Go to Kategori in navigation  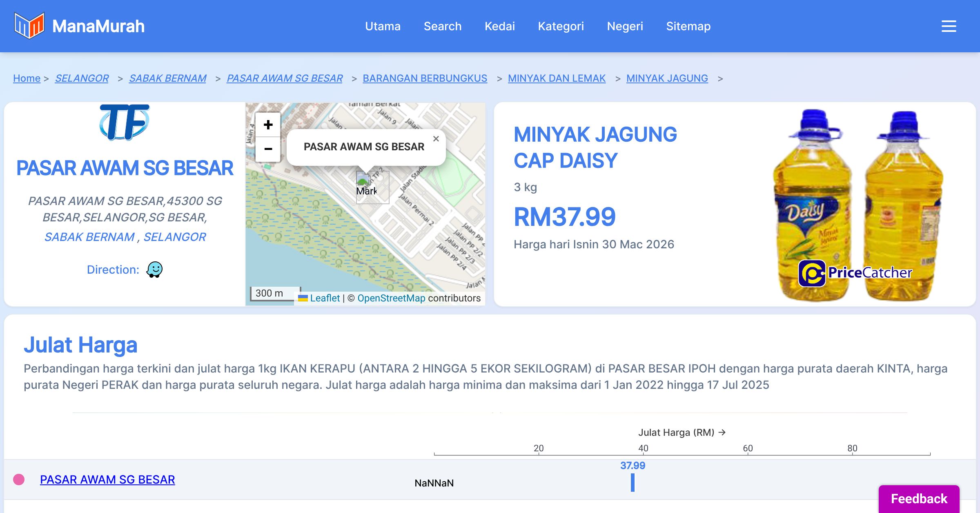(x=561, y=26)
